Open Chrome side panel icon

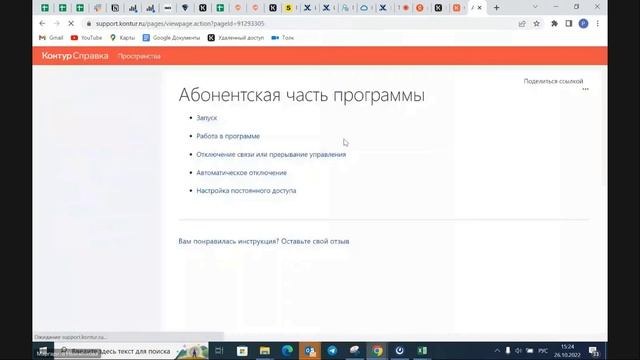(x=569, y=24)
